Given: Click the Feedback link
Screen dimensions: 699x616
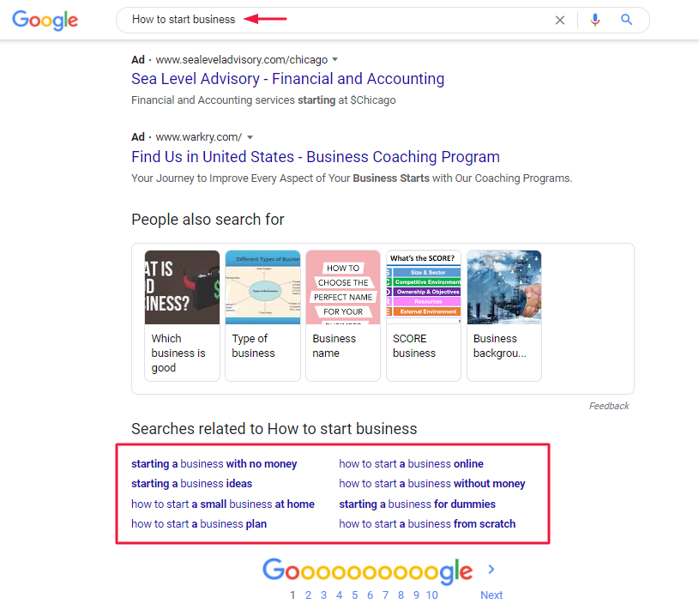Looking at the screenshot, I should pos(609,406).
